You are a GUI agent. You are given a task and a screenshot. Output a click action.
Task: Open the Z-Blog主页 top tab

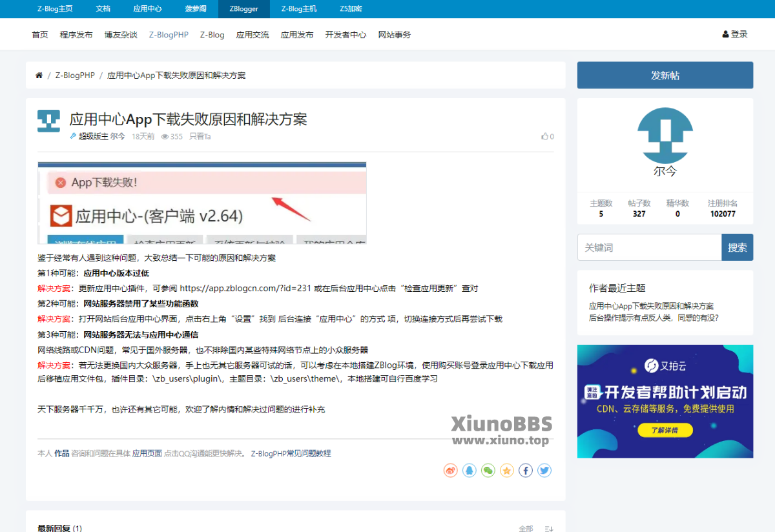click(55, 9)
